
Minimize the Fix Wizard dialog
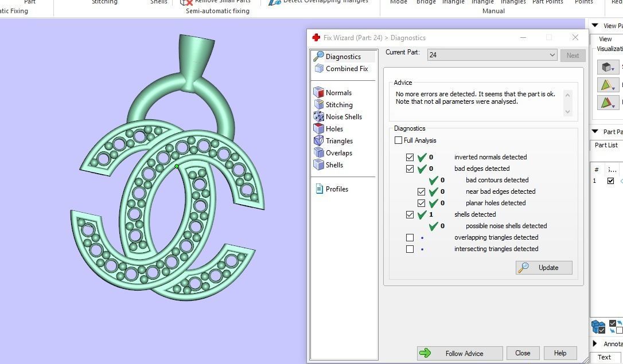tap(523, 37)
